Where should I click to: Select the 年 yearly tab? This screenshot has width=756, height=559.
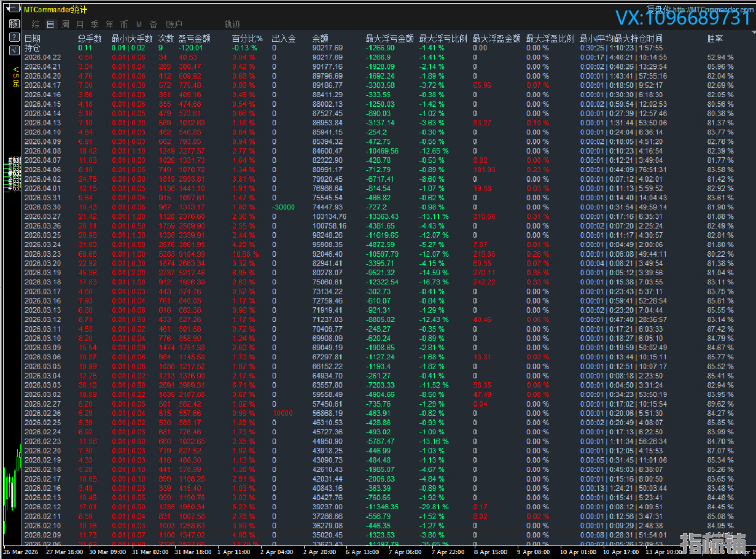[109, 25]
